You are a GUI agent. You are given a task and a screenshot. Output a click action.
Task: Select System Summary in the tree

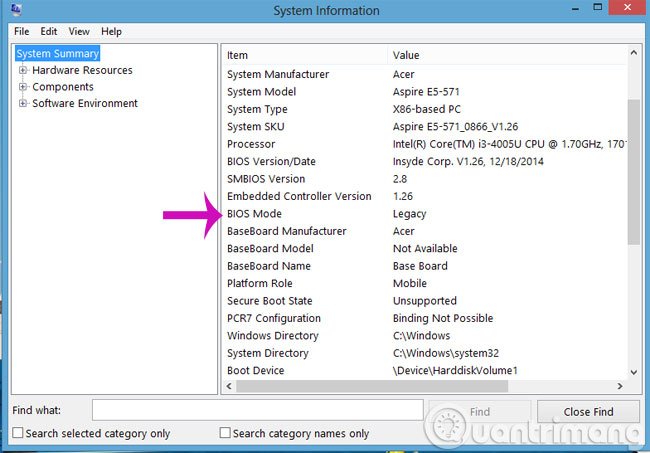(x=58, y=53)
